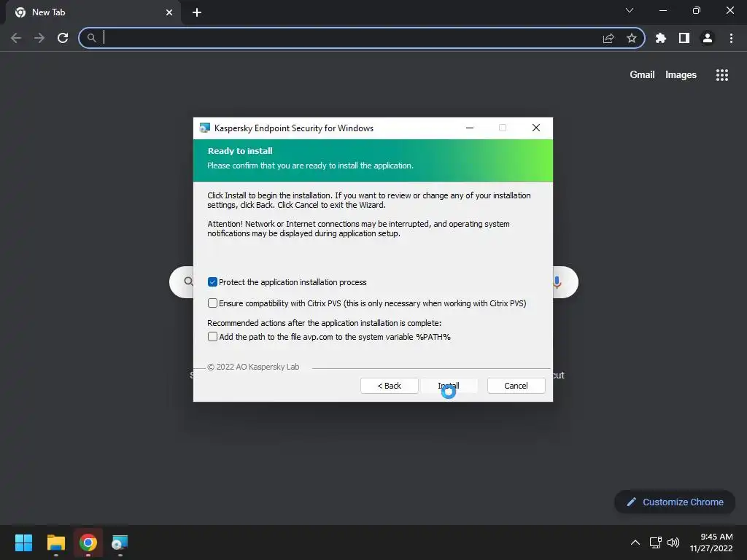Open network status tray icon
Viewport: 747px width, 560px height.
656,542
